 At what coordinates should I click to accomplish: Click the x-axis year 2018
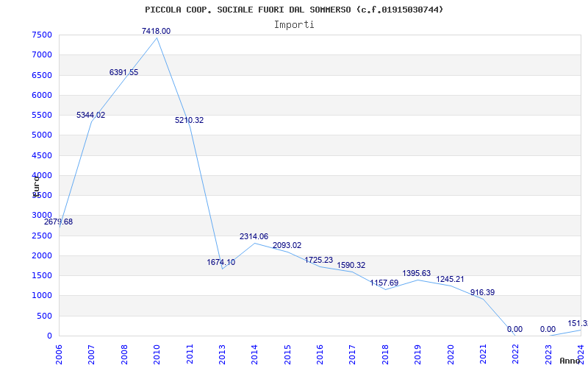pos(385,354)
